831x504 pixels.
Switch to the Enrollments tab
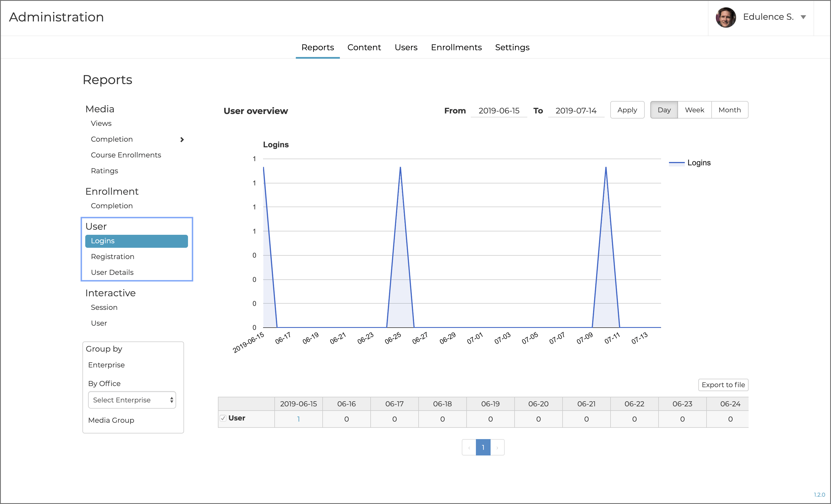[x=456, y=47]
